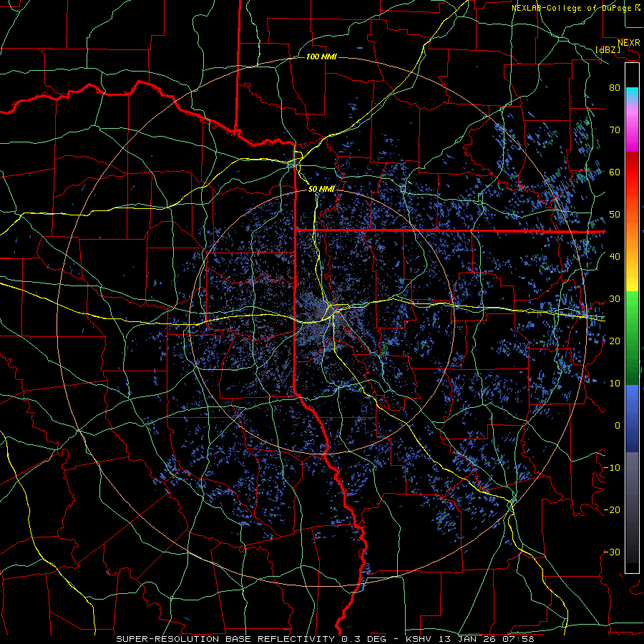Click the 10 value on the dBZ scale
Screen dimensions: 644x644
(x=615, y=384)
